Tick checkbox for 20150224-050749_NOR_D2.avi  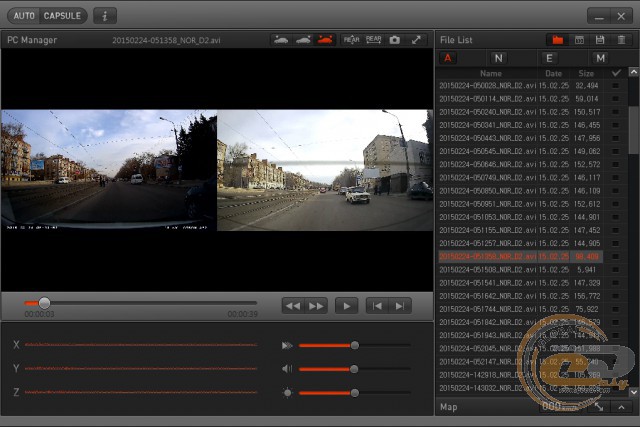(x=615, y=178)
